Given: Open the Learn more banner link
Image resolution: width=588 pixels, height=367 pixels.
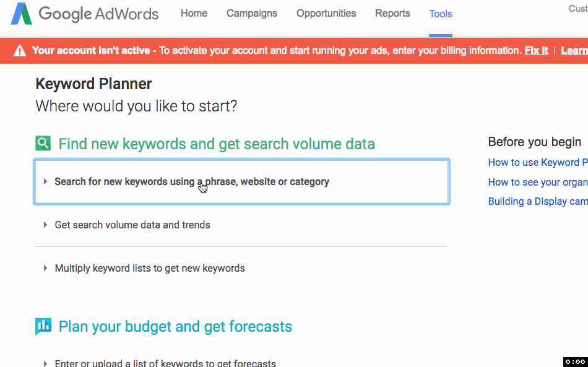Looking at the screenshot, I should coord(574,50).
